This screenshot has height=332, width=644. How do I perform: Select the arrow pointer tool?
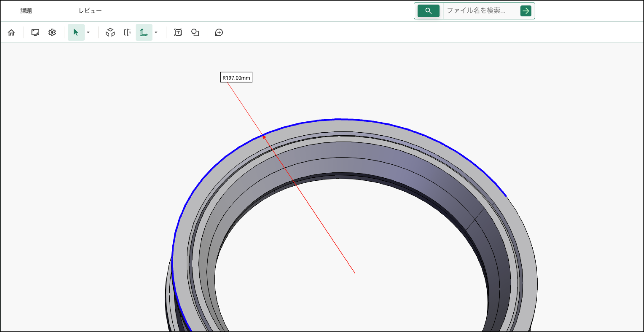(x=76, y=33)
